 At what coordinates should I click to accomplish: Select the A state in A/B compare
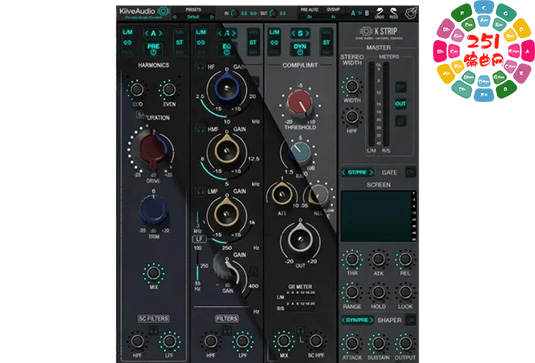pyautogui.click(x=353, y=13)
